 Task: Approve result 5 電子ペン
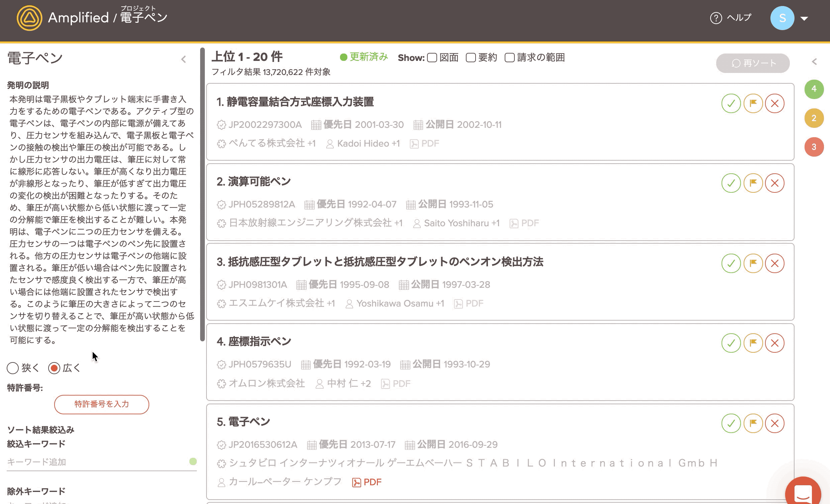tap(731, 423)
